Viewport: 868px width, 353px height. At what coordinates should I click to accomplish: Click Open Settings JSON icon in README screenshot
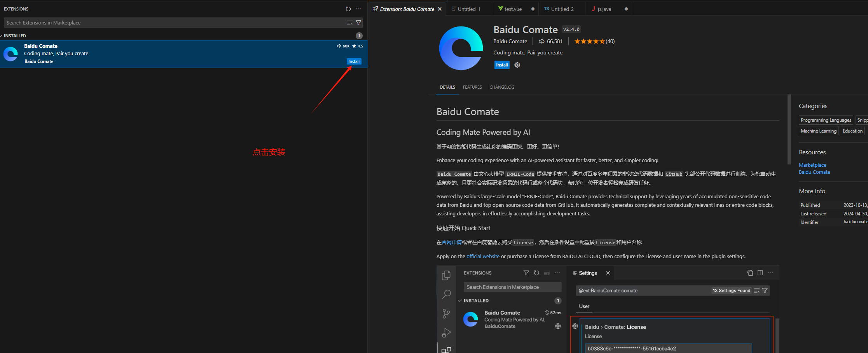point(750,273)
